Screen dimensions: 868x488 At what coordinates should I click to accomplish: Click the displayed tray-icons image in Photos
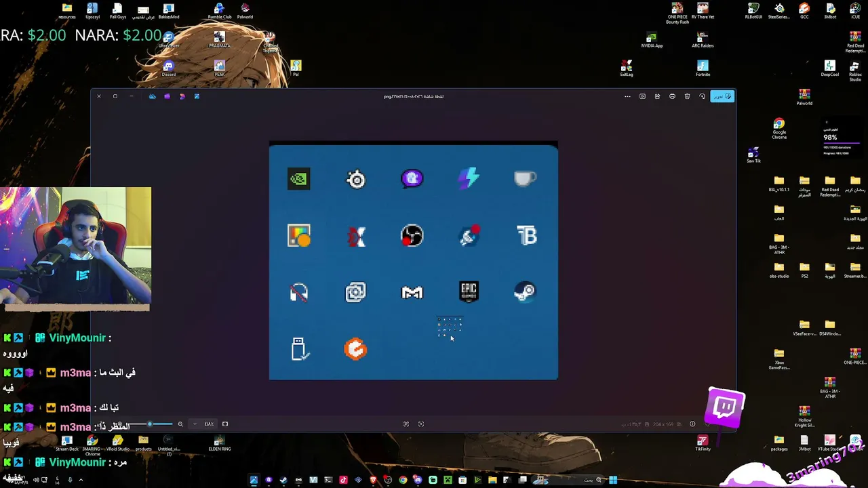point(414,261)
